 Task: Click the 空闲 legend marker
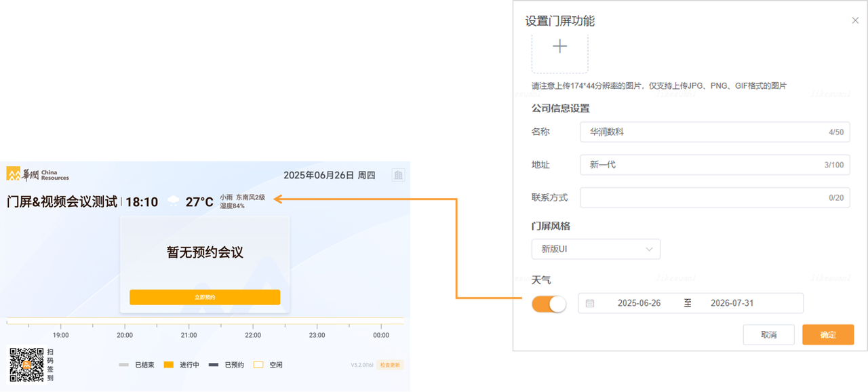click(x=258, y=365)
